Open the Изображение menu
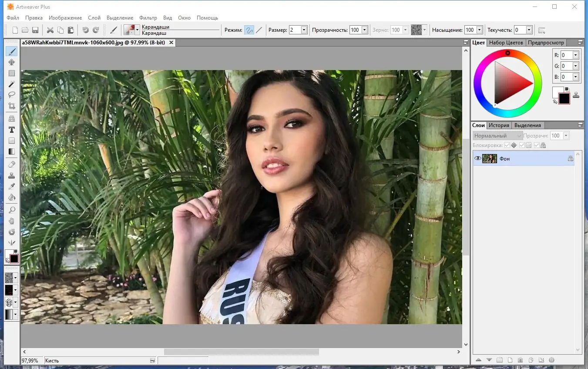 tap(65, 18)
